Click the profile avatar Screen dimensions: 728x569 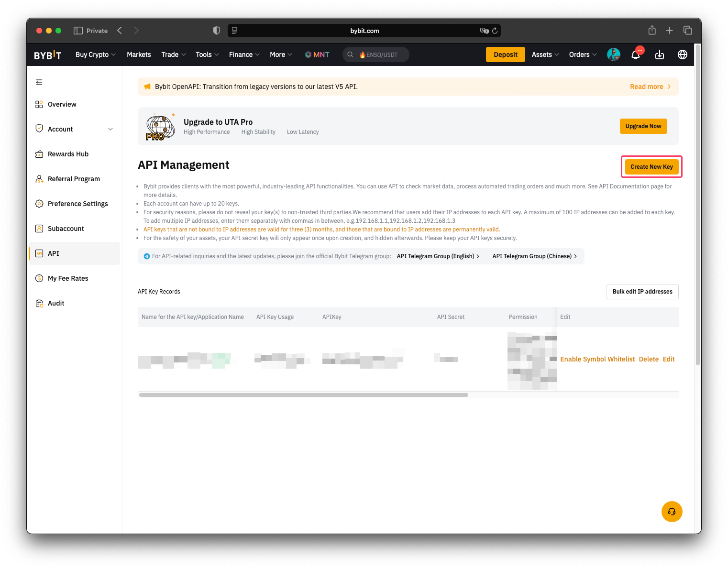pyautogui.click(x=614, y=55)
